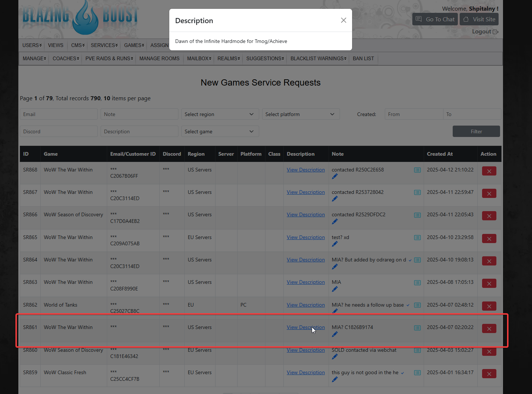
Task: Open the note list icon for SR863
Action: 417,282
